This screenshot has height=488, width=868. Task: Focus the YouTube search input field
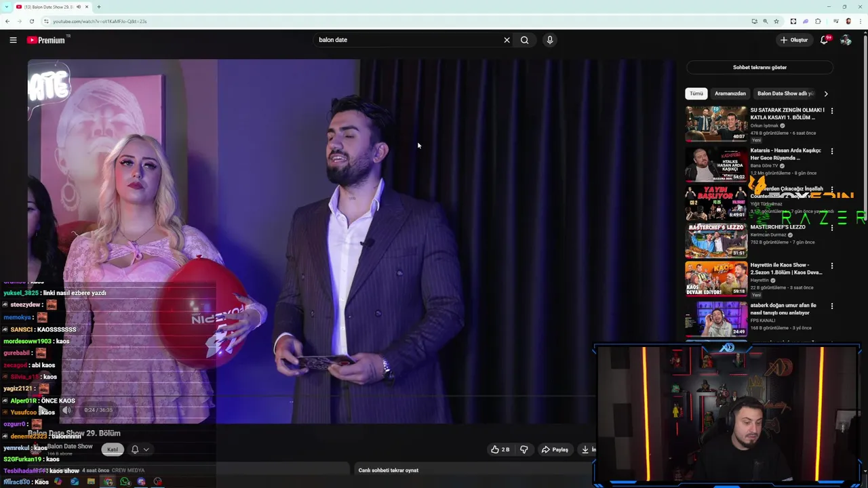coord(407,40)
